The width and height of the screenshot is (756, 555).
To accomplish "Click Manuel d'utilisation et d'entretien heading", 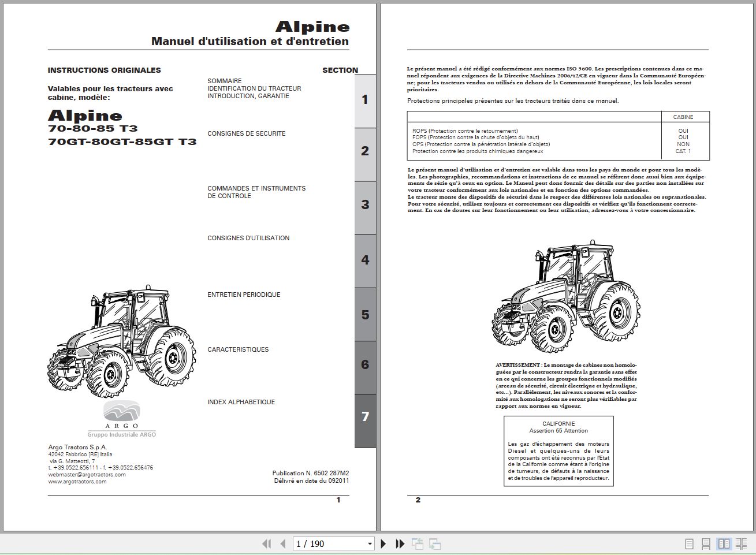I will coord(250,42).
